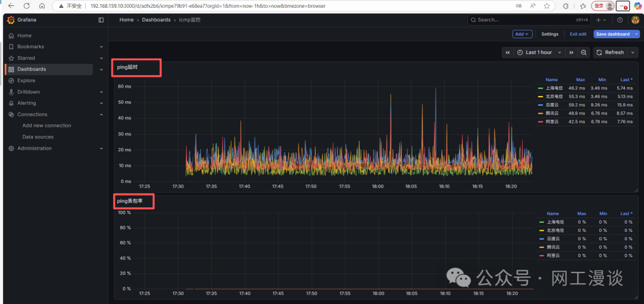Expand the Administration section chevron
The height and width of the screenshot is (304, 644).
(x=101, y=148)
